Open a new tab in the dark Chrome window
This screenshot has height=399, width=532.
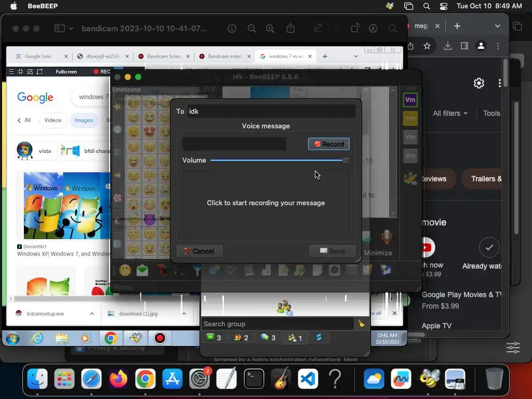point(457,26)
